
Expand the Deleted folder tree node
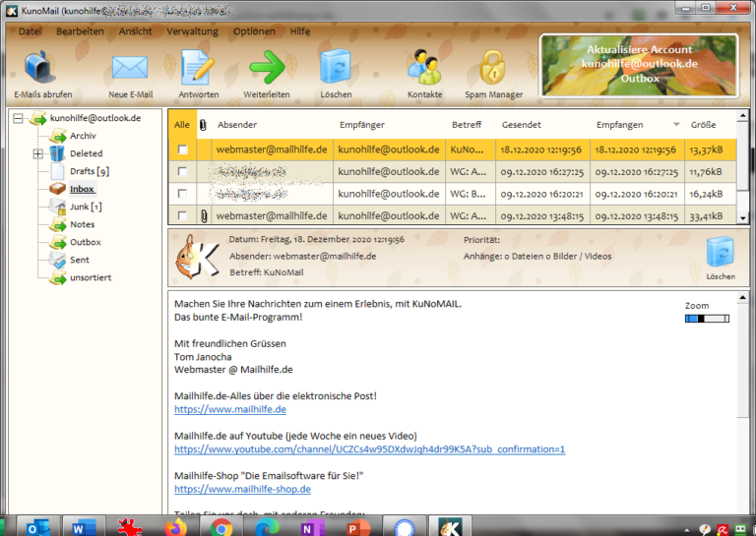click(x=38, y=153)
